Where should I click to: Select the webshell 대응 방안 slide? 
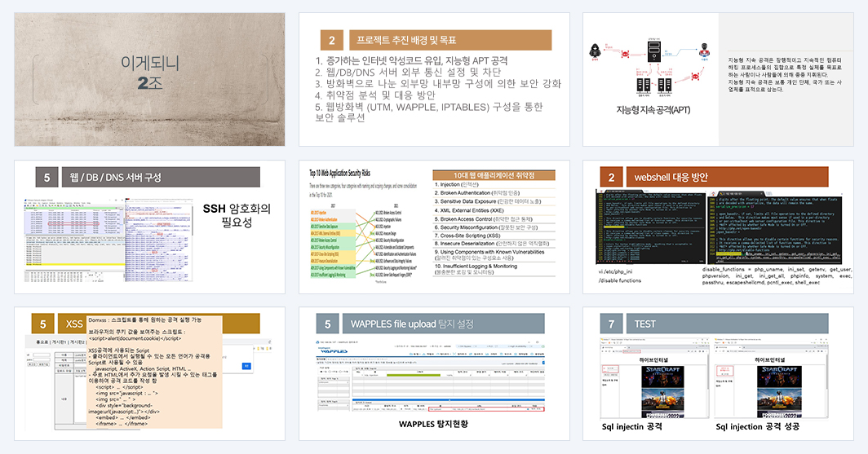tap(718, 227)
